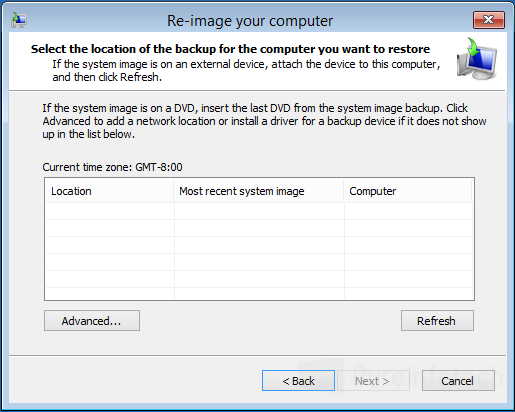Click the Current time zone GMT-8:00 label
Viewport: 515px width, 412px height.
112,167
